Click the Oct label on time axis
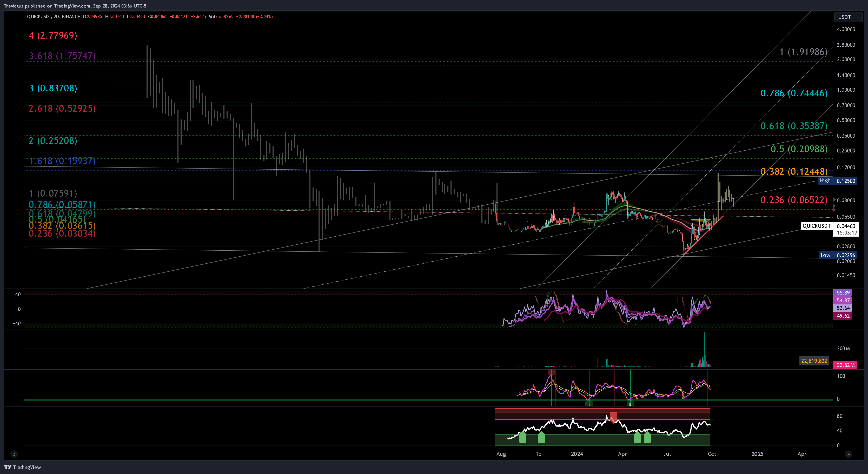This screenshot has height=474, width=868. [712, 454]
